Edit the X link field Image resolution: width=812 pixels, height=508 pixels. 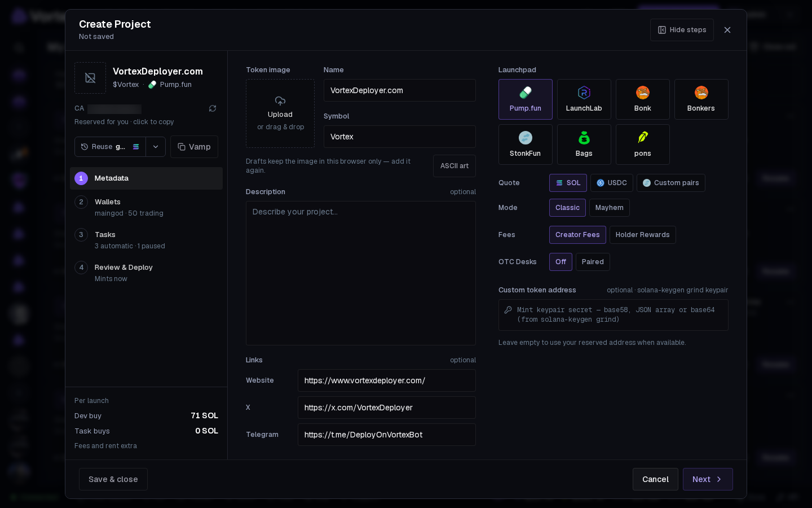point(387,408)
